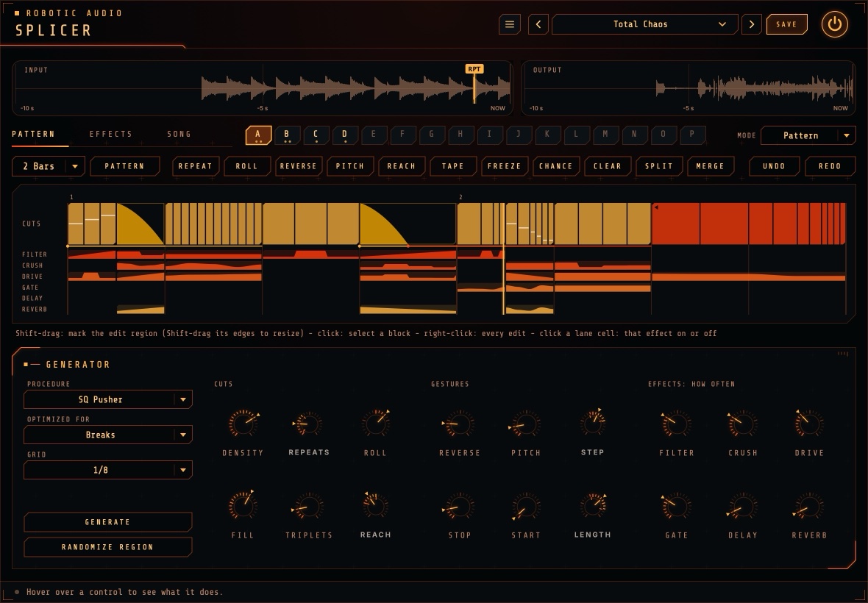Click the RPT marker on input waveform
Viewport: 868px width, 603px height.
tap(474, 69)
